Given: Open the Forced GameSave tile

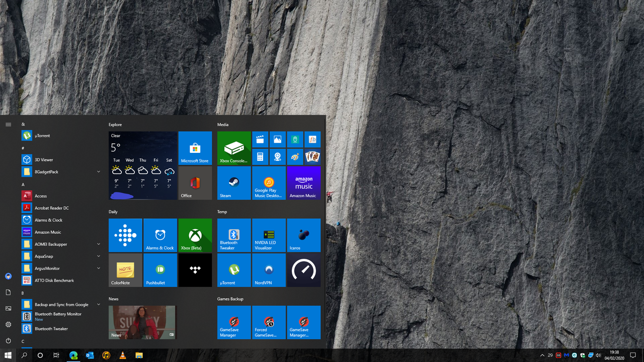Looking at the screenshot, I should (269, 322).
